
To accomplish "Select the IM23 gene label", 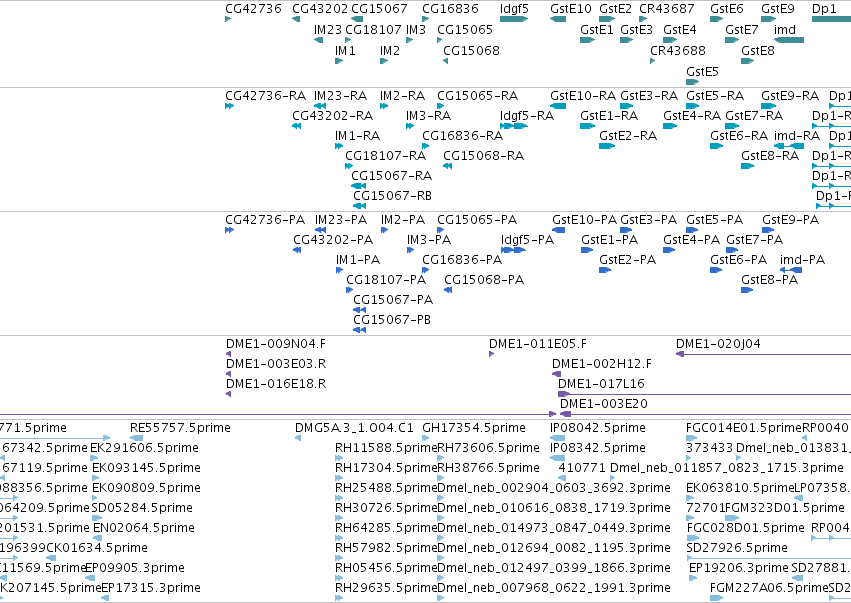I will point(328,29).
